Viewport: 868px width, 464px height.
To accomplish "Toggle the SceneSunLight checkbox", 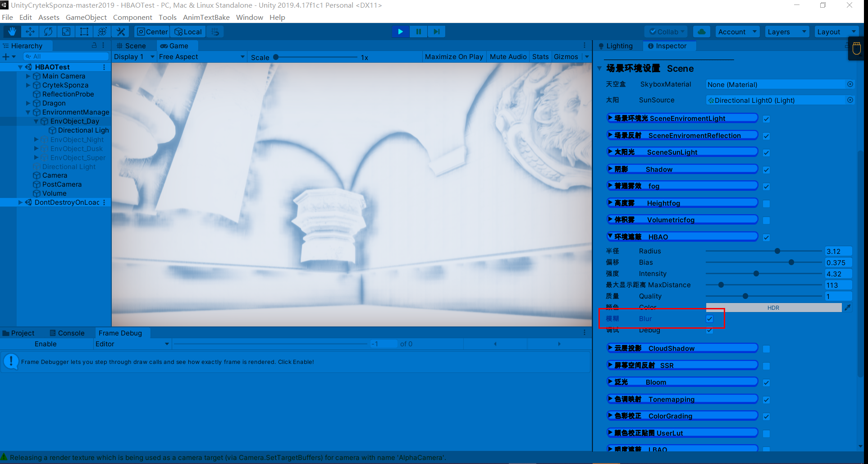I will pos(766,153).
